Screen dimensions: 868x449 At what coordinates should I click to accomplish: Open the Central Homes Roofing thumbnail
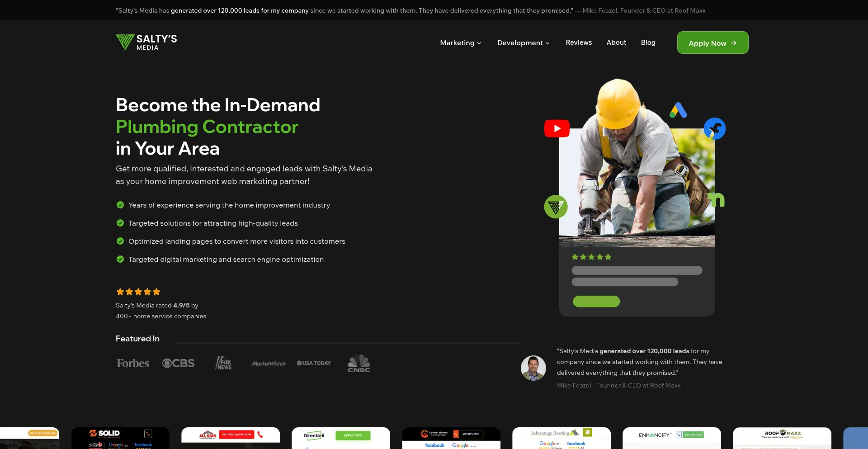451,438
